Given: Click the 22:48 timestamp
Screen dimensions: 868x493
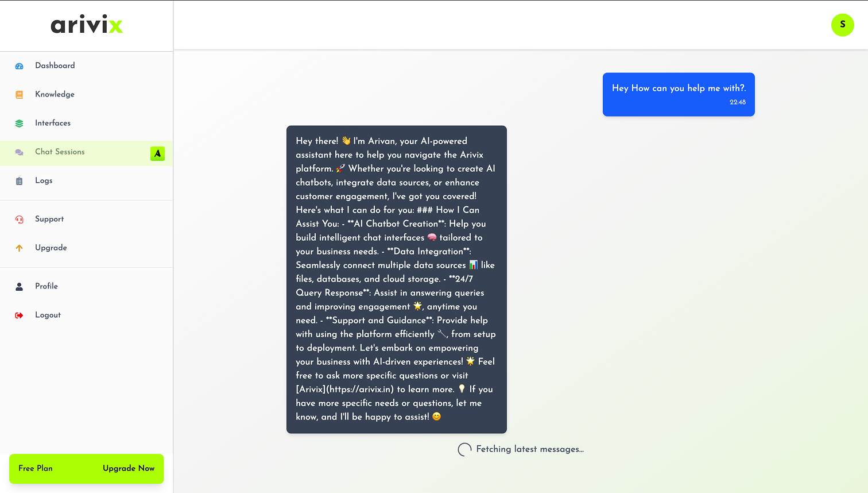Looking at the screenshot, I should 738,102.
